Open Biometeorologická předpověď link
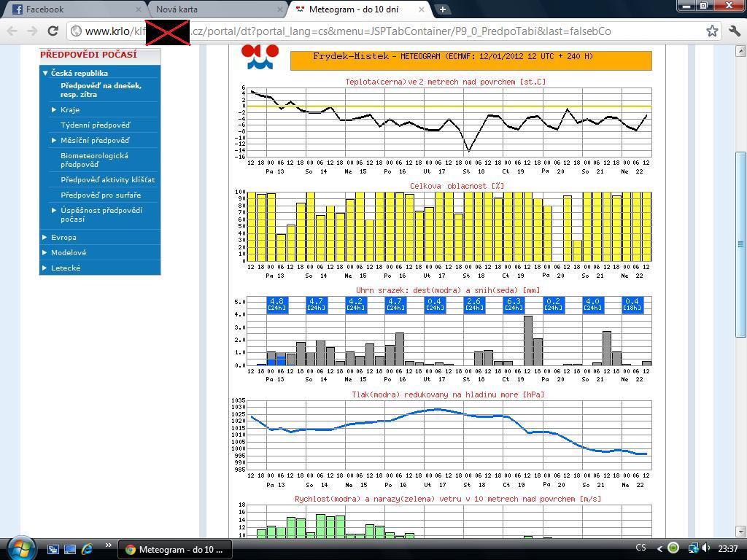This screenshot has width=747, height=560. coord(94,160)
